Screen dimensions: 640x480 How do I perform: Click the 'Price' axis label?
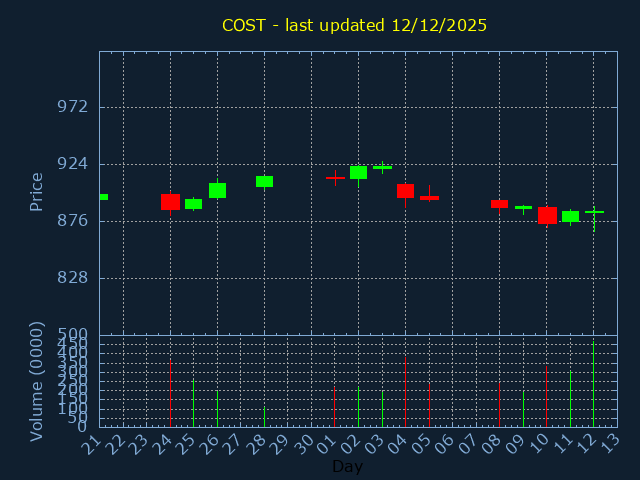click(36, 192)
